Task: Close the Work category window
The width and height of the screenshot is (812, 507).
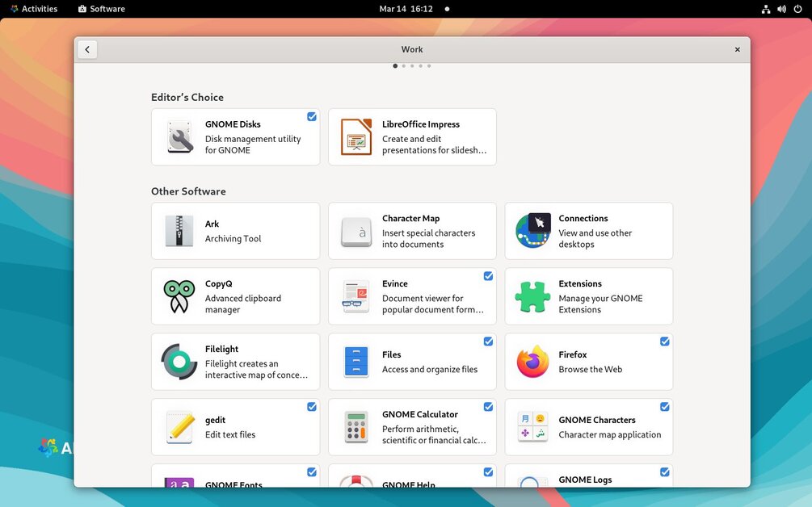Action: [x=738, y=50]
